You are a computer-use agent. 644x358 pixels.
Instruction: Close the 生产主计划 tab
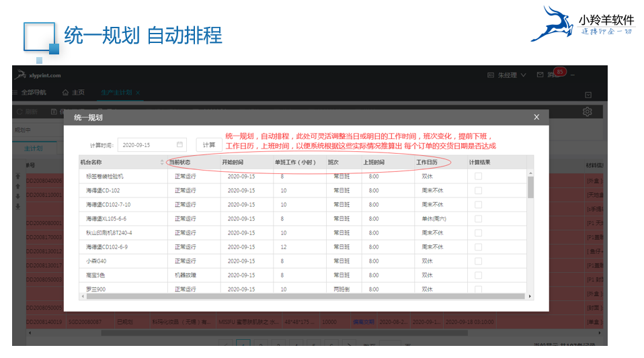[138, 93]
